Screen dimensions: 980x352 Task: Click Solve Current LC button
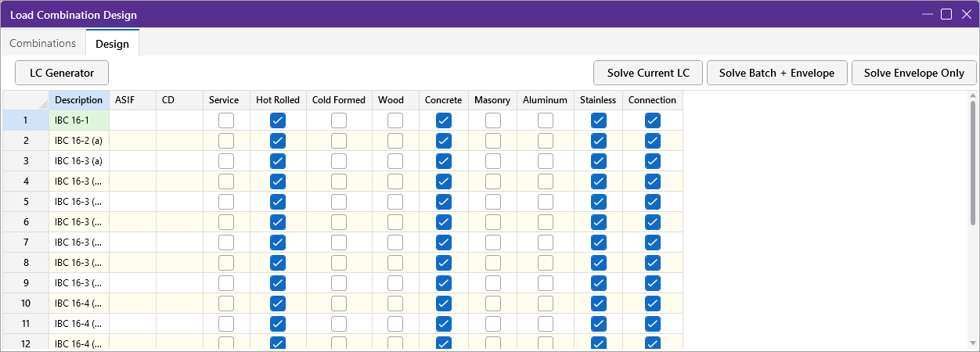(x=648, y=73)
